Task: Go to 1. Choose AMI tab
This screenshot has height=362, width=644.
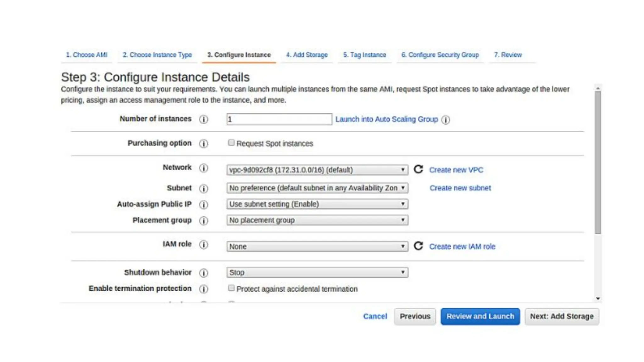Action: pos(86,55)
